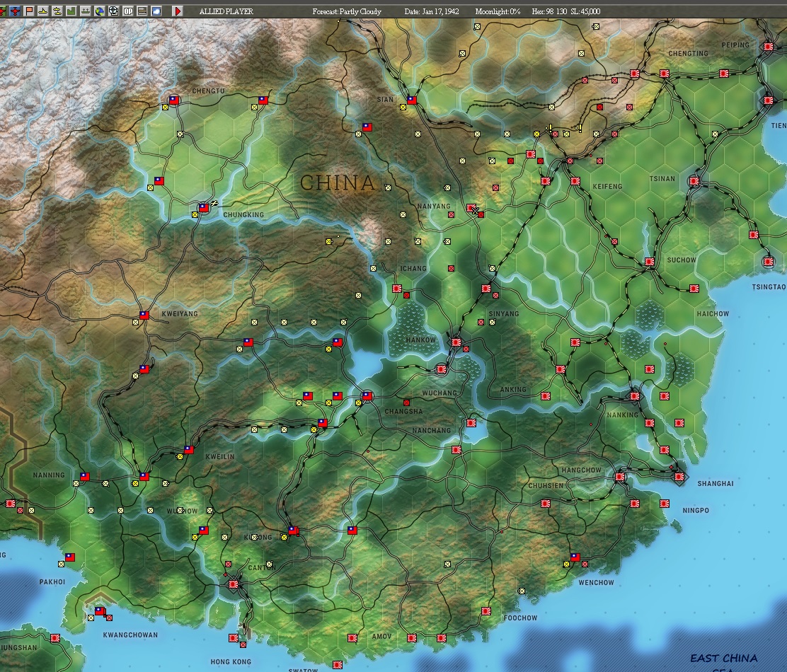Click the single yellow ship toolbar icon
The image size is (787, 672).
click(x=44, y=11)
